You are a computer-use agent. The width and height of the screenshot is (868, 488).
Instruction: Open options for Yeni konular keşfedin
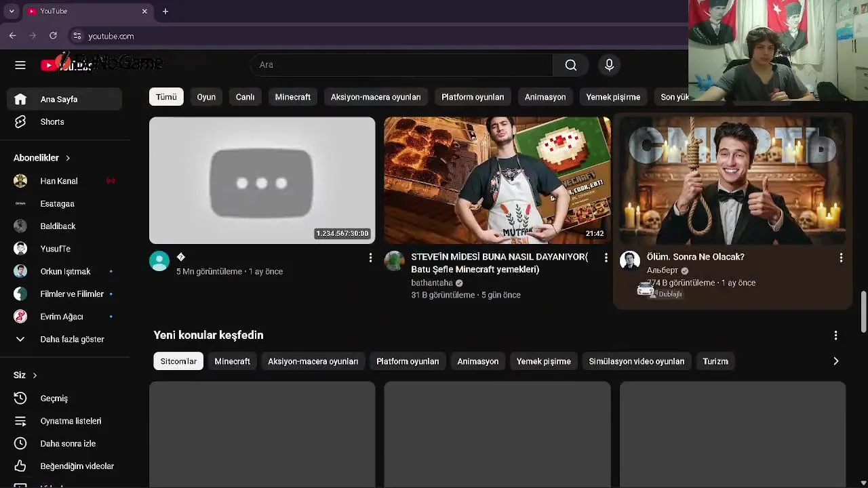pyautogui.click(x=835, y=335)
